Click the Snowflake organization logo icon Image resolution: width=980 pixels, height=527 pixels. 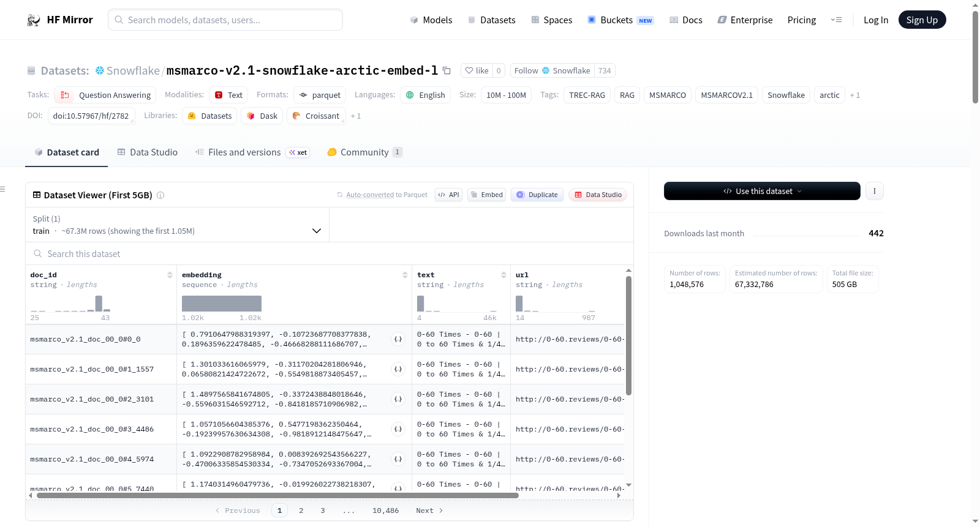tap(100, 70)
